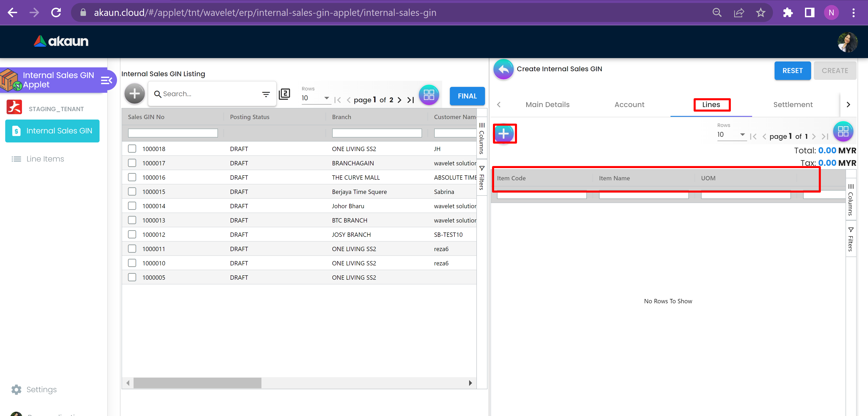Click the gray plus icon in GIN Listing
This screenshot has height=416, width=868.
(x=134, y=94)
